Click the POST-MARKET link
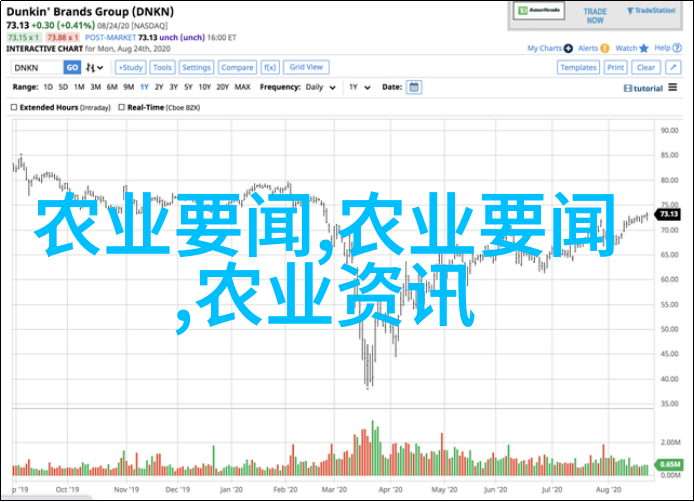Viewport: 695px width, 502px height. pos(110,38)
